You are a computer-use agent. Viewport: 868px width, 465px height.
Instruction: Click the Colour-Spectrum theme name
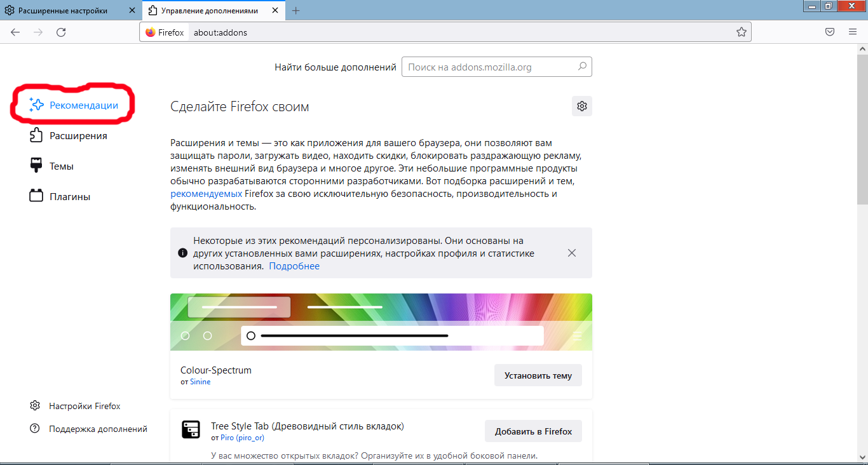216,370
